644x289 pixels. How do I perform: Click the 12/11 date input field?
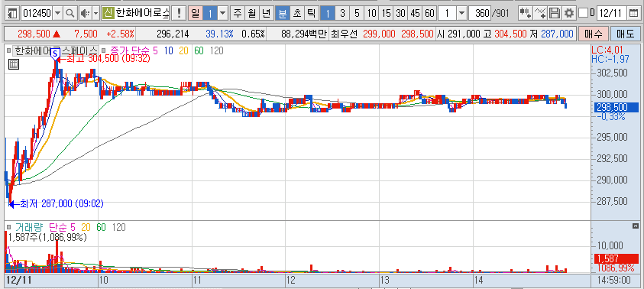[x=613, y=14]
